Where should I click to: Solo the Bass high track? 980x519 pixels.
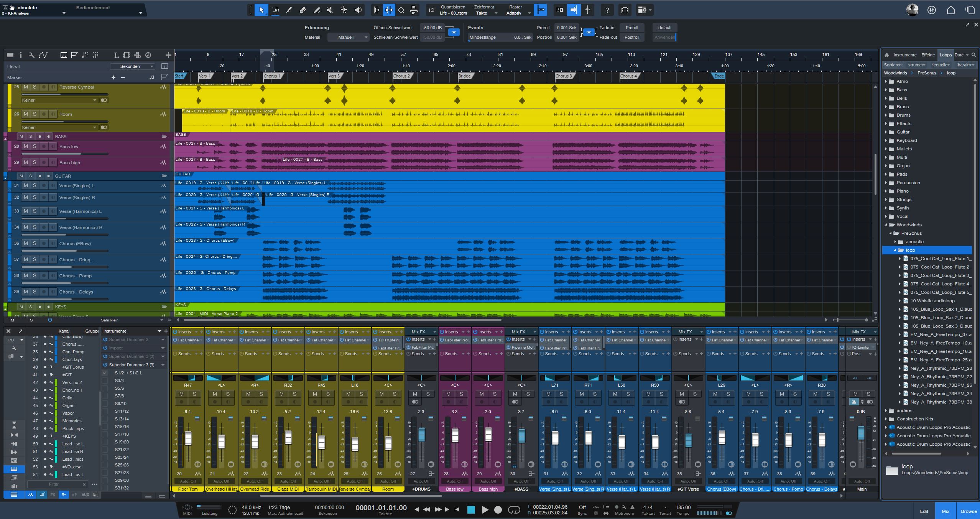tap(35, 162)
